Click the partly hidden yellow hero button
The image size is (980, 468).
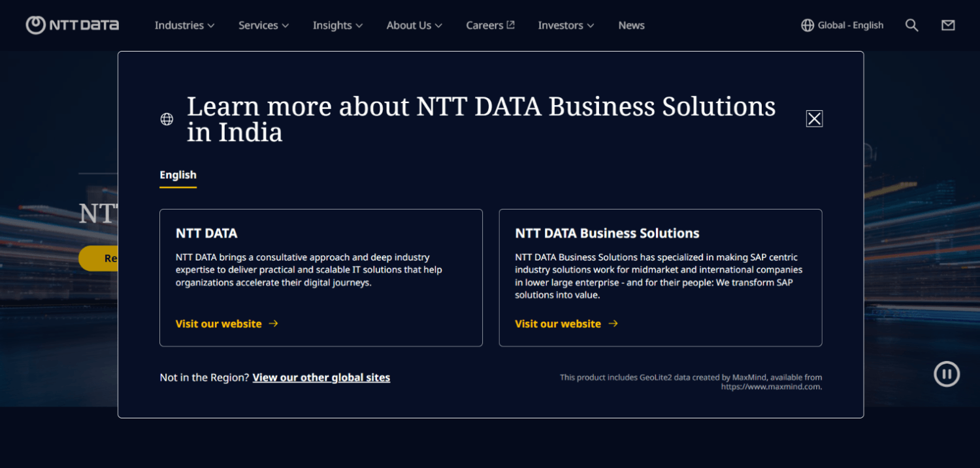point(98,258)
